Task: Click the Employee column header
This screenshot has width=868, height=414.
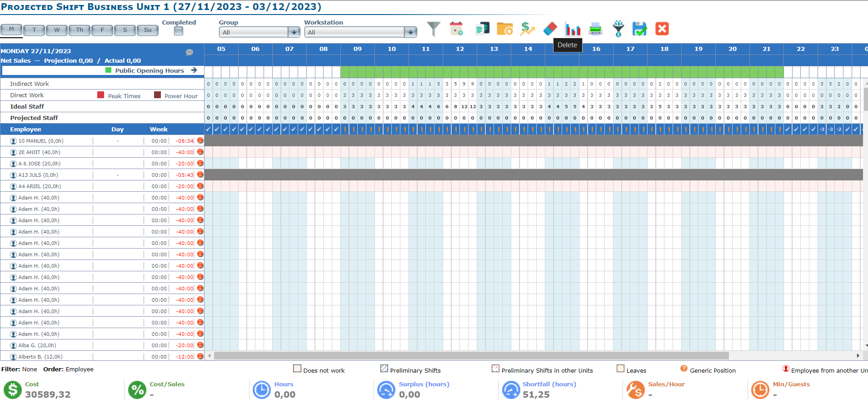Action: (25, 129)
